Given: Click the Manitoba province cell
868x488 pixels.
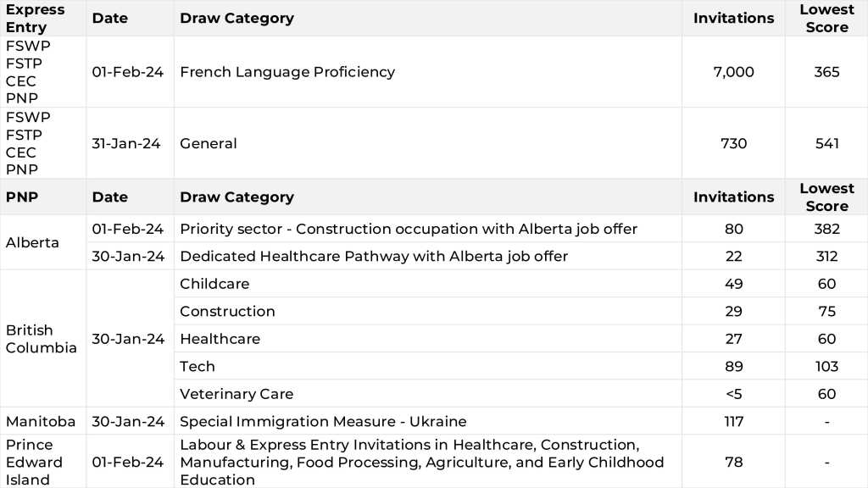Looking at the screenshot, I should click(40, 421).
